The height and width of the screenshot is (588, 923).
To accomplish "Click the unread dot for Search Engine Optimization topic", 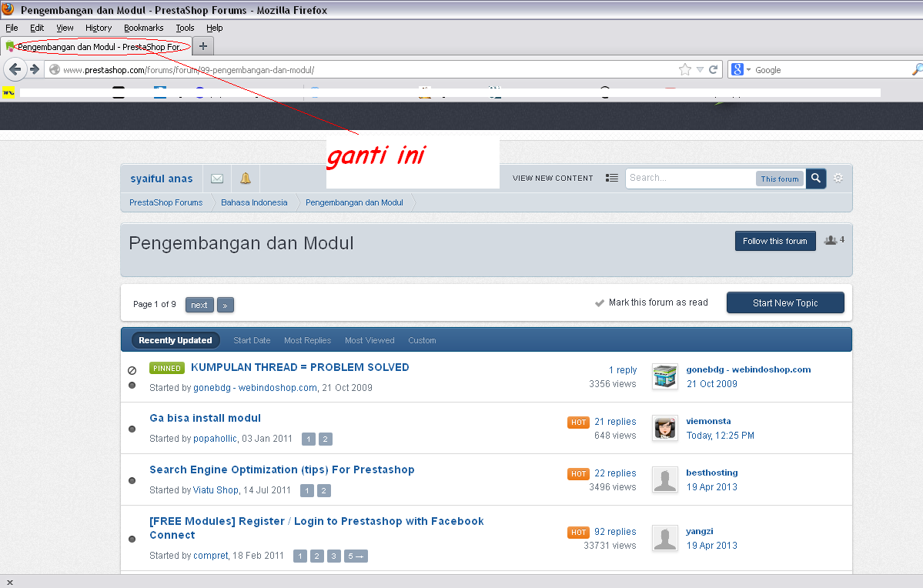I will pyautogui.click(x=132, y=480).
